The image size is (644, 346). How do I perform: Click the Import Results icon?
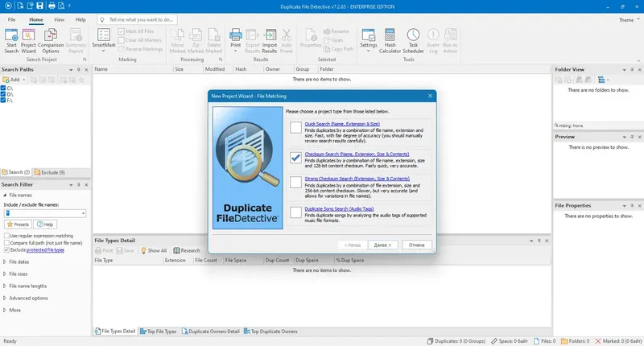pos(270,41)
